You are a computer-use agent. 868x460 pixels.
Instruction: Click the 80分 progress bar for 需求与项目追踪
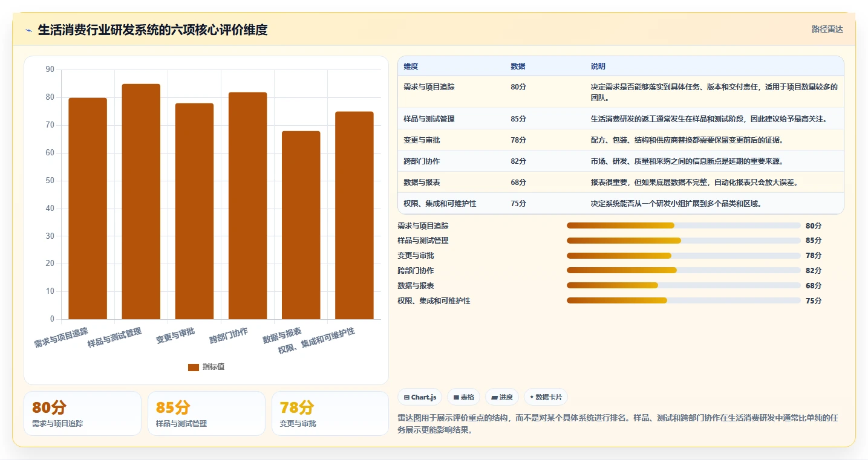pyautogui.click(x=684, y=225)
